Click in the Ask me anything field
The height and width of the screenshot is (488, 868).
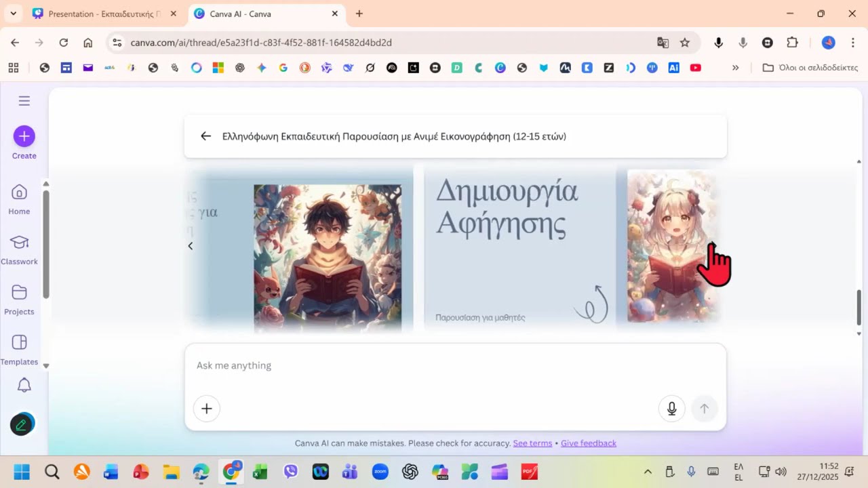456,365
